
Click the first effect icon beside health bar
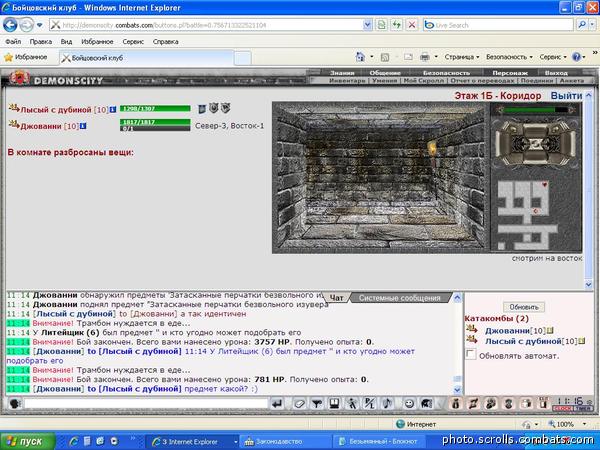(x=202, y=109)
